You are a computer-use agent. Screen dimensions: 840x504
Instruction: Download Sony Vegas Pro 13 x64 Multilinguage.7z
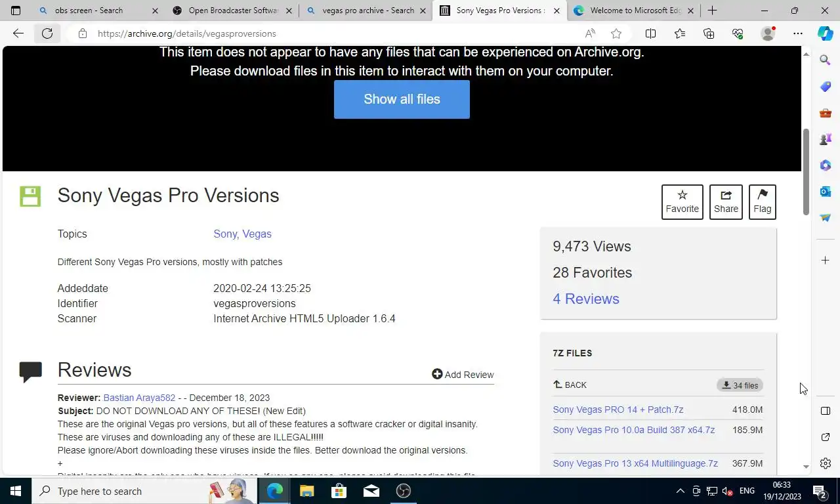[x=635, y=463]
